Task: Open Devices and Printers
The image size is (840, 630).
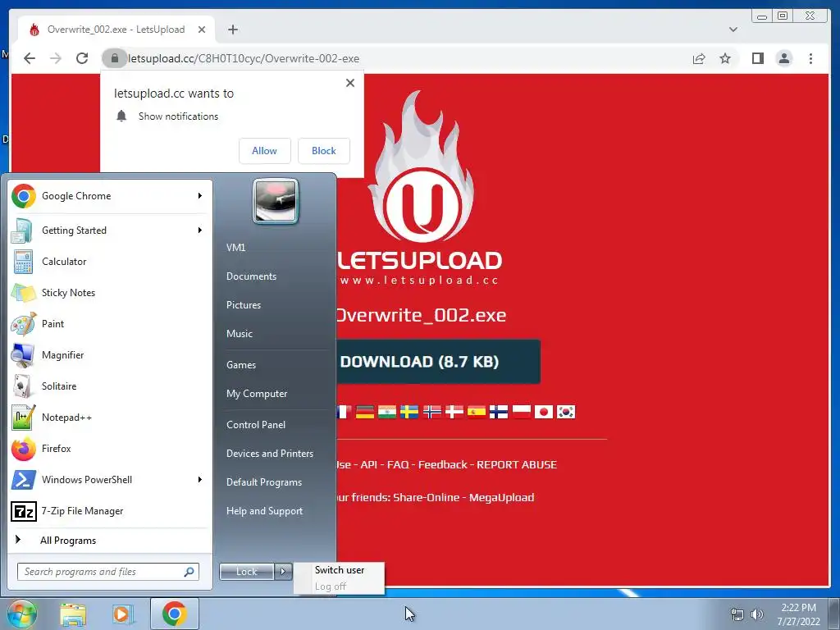Action: click(x=269, y=454)
